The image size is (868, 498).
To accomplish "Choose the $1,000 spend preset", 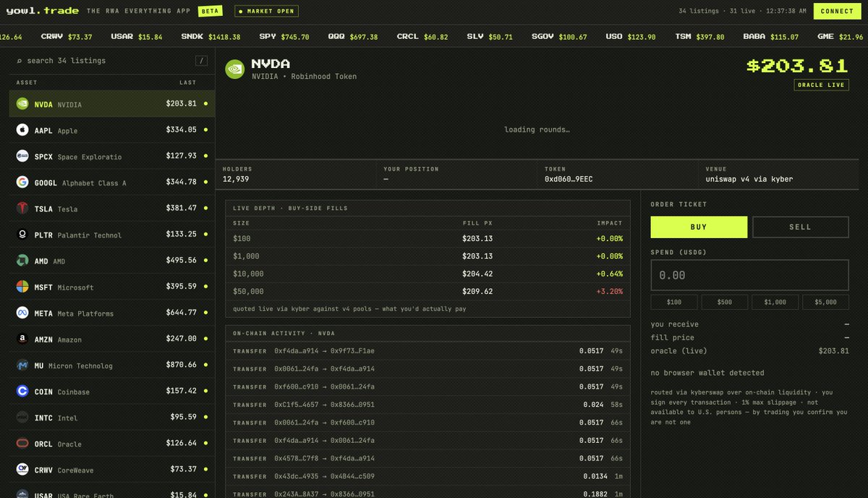I will pyautogui.click(x=775, y=302).
